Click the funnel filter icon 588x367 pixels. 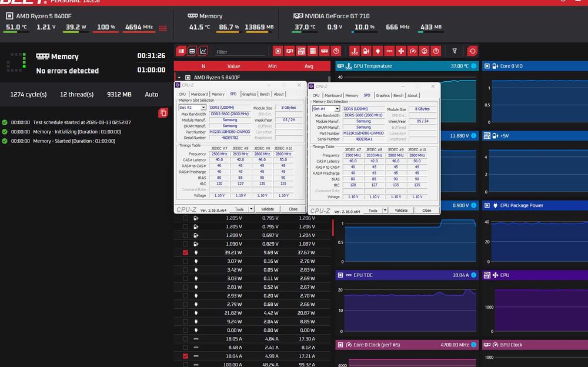455,51
